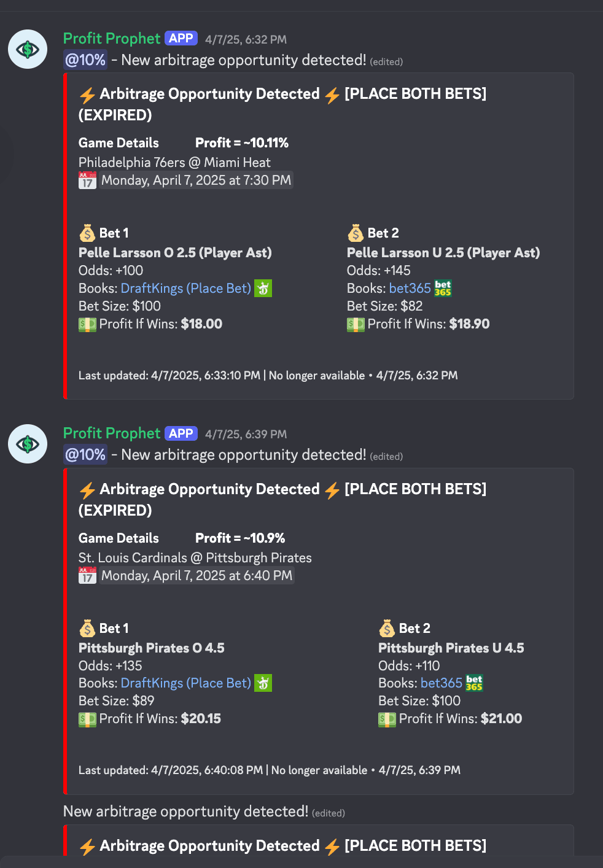This screenshot has height=868, width=603.
Task: Click the @10% role mention in the first message
Action: tap(85, 60)
